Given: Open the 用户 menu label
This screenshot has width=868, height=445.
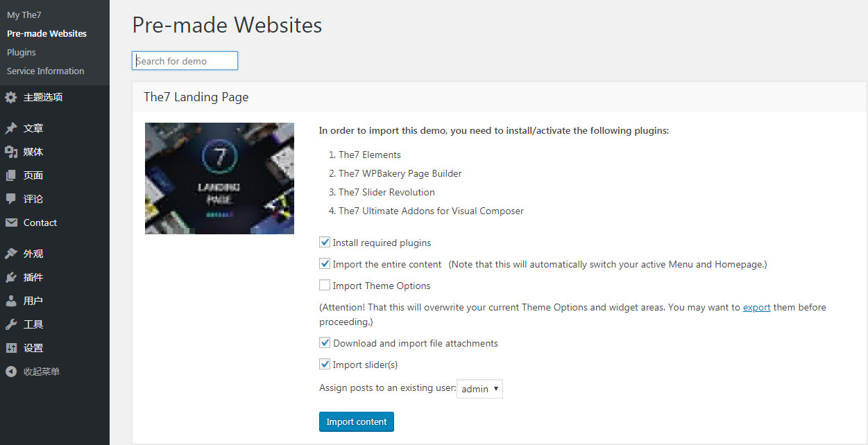Looking at the screenshot, I should tap(33, 301).
